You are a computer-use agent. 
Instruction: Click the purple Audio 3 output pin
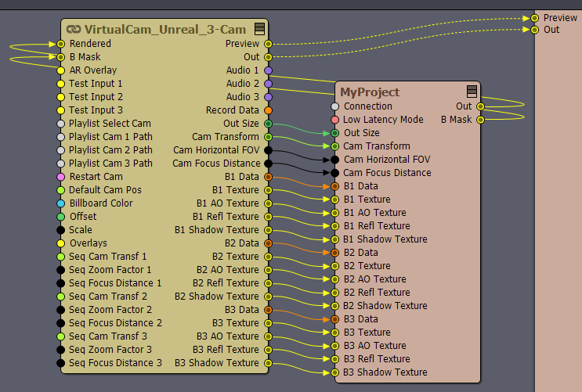[268, 97]
